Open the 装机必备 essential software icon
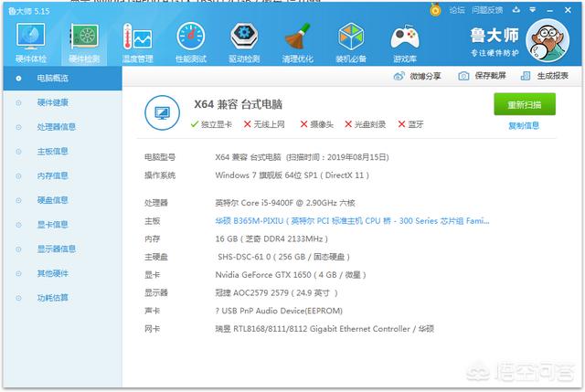This screenshot has height=392, width=585. pos(352,40)
